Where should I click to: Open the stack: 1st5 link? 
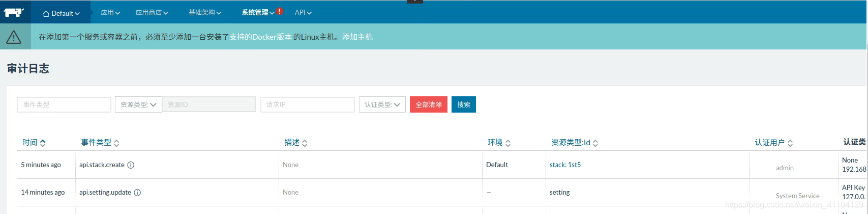coord(565,165)
